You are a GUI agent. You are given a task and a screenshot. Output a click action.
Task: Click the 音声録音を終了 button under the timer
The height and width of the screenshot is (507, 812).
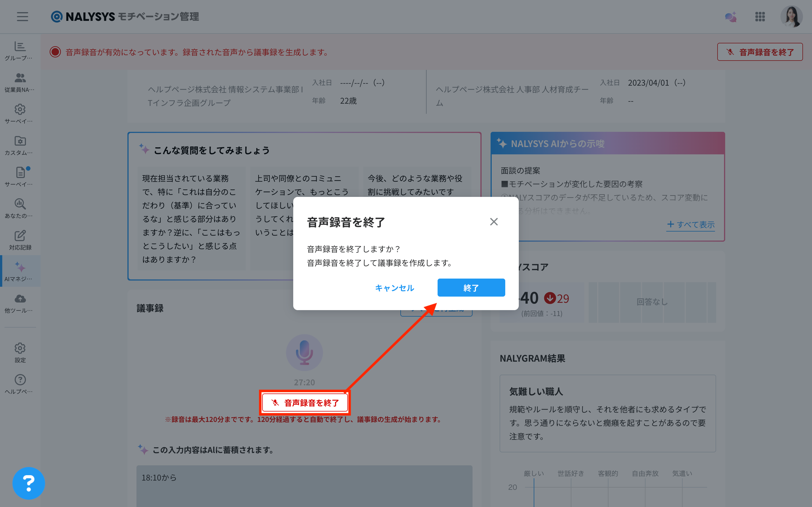305,403
